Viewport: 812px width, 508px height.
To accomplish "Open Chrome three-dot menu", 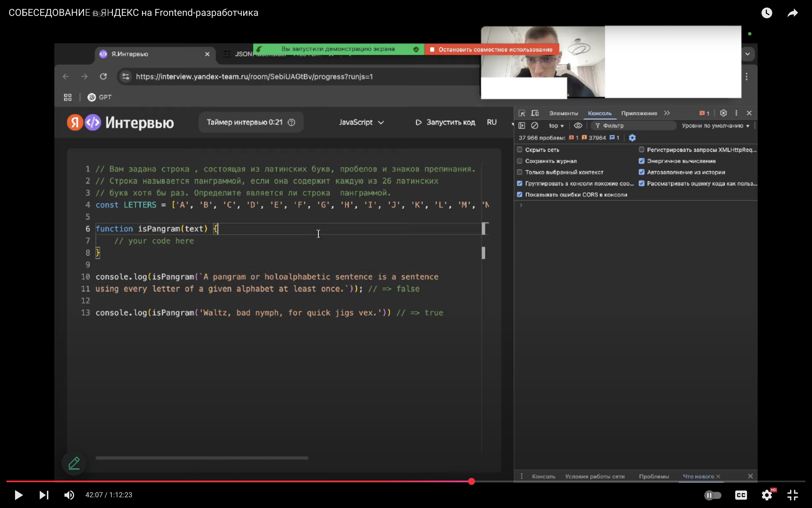I will click(x=746, y=77).
